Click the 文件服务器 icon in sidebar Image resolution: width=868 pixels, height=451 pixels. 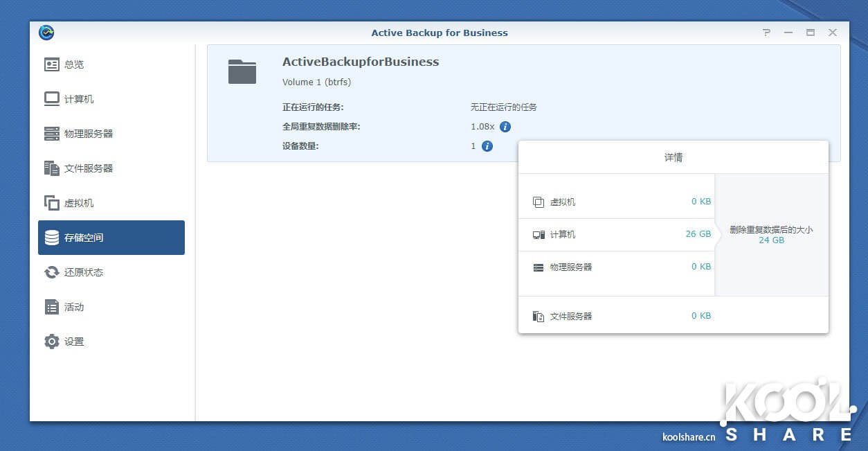(52, 168)
